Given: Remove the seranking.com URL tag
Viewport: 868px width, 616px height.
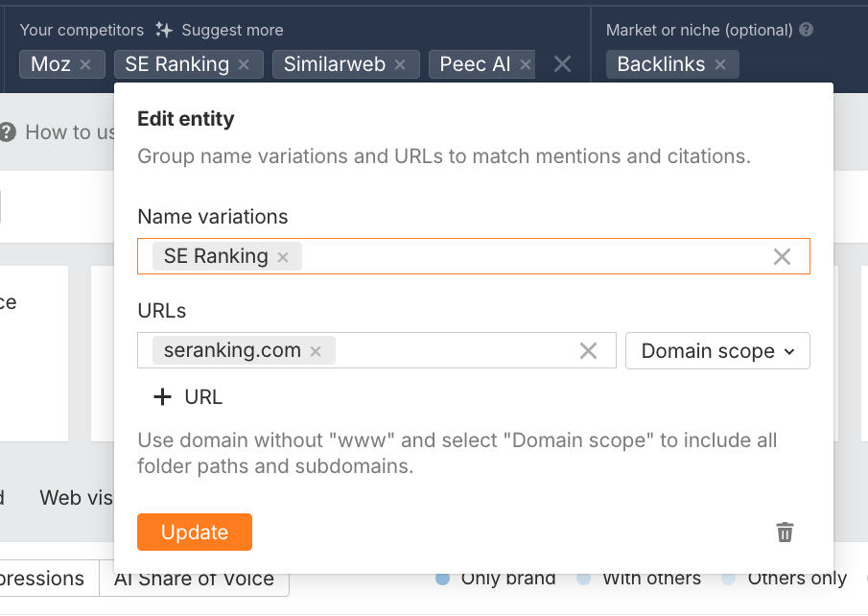Looking at the screenshot, I should pyautogui.click(x=315, y=351).
